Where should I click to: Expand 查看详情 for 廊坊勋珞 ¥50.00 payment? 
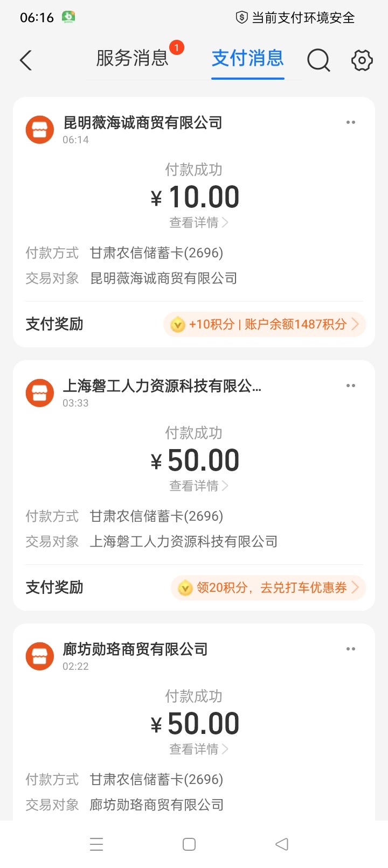click(x=198, y=749)
